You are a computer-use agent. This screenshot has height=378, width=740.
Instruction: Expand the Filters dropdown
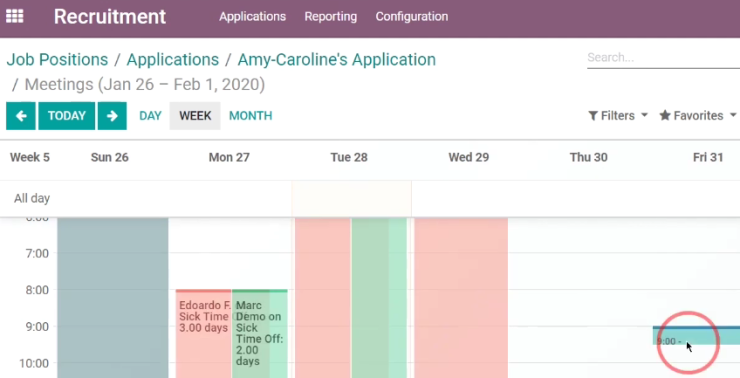point(618,116)
